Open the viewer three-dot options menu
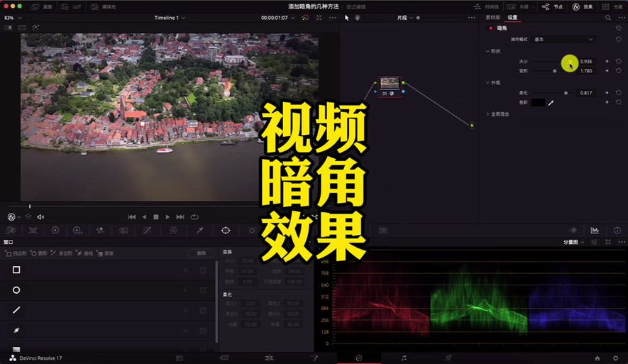The height and width of the screenshot is (364, 628). pos(333,18)
